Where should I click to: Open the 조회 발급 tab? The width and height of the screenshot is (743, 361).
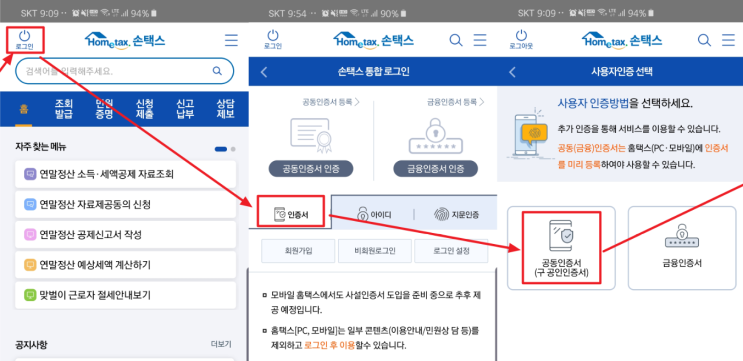click(x=64, y=109)
